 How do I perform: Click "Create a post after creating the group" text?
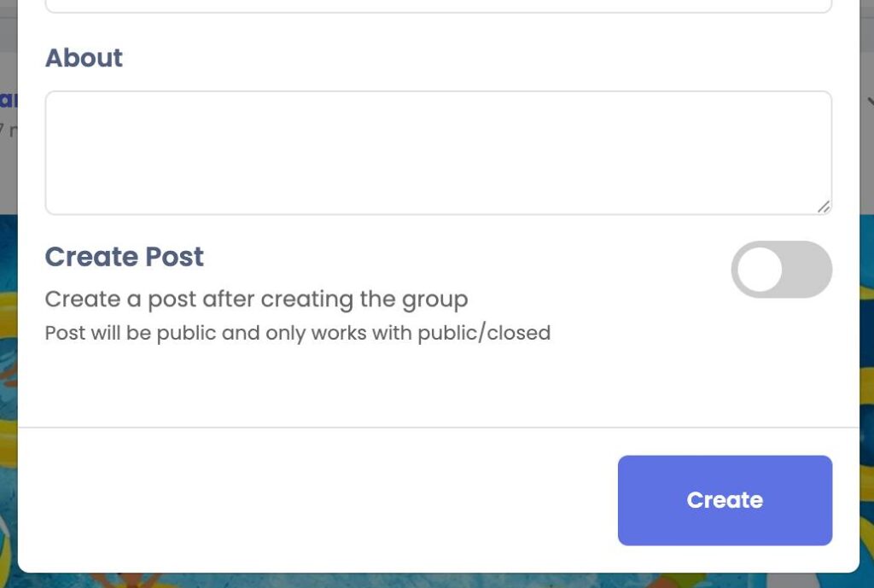[256, 300]
